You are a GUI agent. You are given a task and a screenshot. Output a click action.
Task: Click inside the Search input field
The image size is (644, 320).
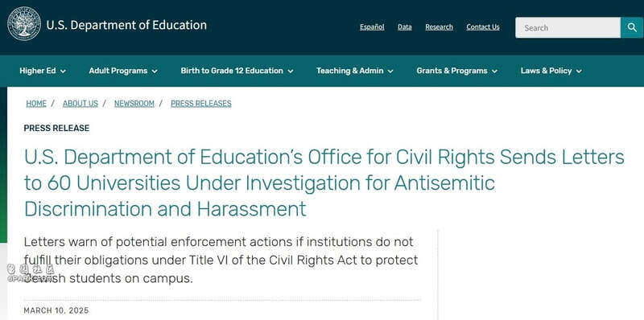pos(568,27)
